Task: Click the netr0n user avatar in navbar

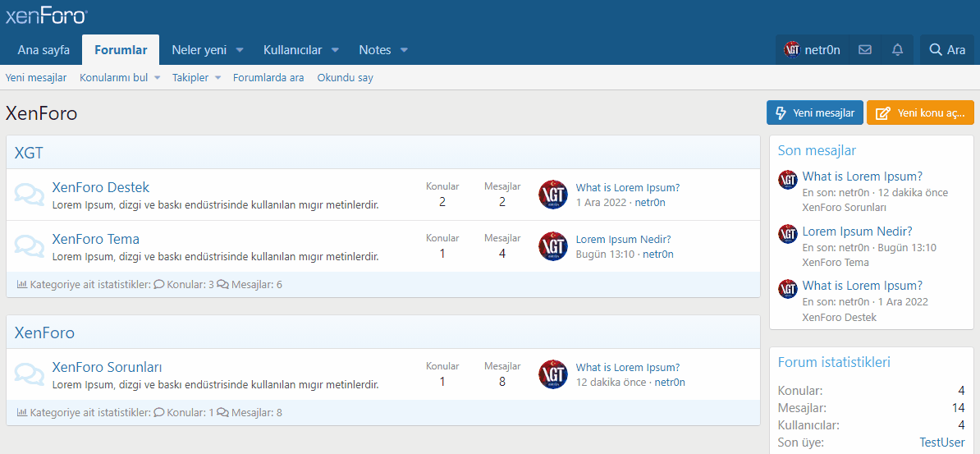Action: (x=792, y=49)
